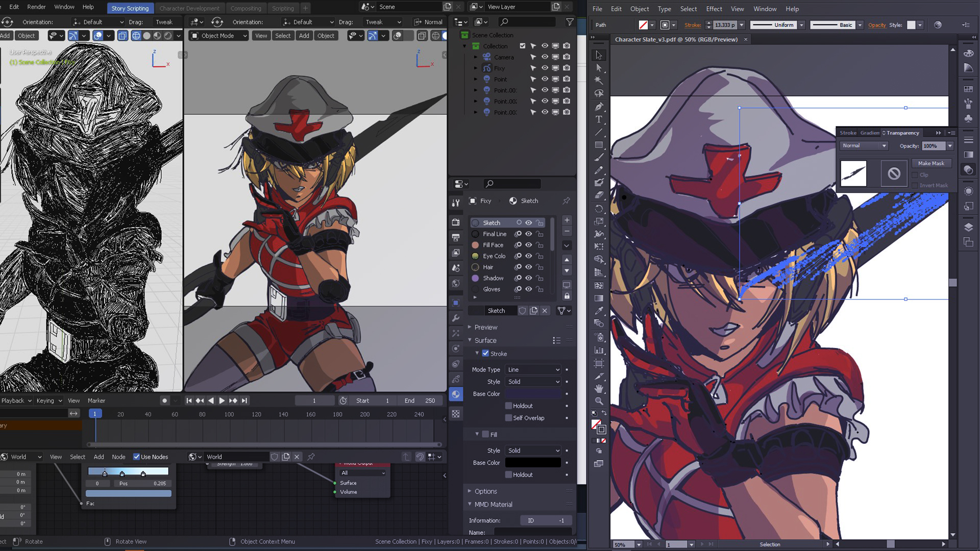Screen dimensions: 980x551
Task: Select the Zoom tool in Inkscape sidebar
Action: [598, 403]
